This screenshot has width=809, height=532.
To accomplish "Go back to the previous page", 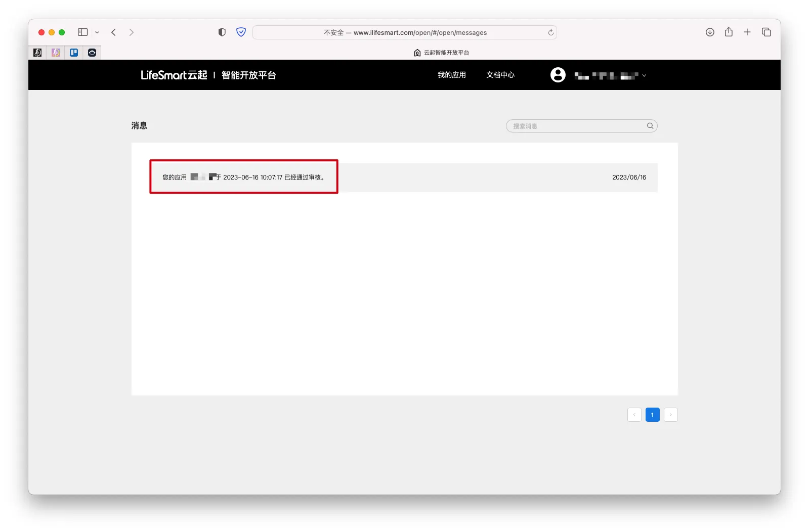I will coord(114,32).
